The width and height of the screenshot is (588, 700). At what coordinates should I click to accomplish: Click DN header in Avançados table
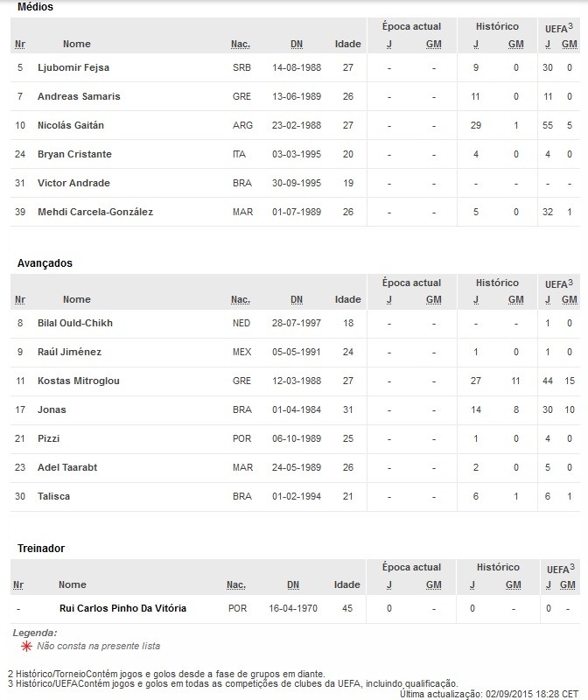click(297, 299)
